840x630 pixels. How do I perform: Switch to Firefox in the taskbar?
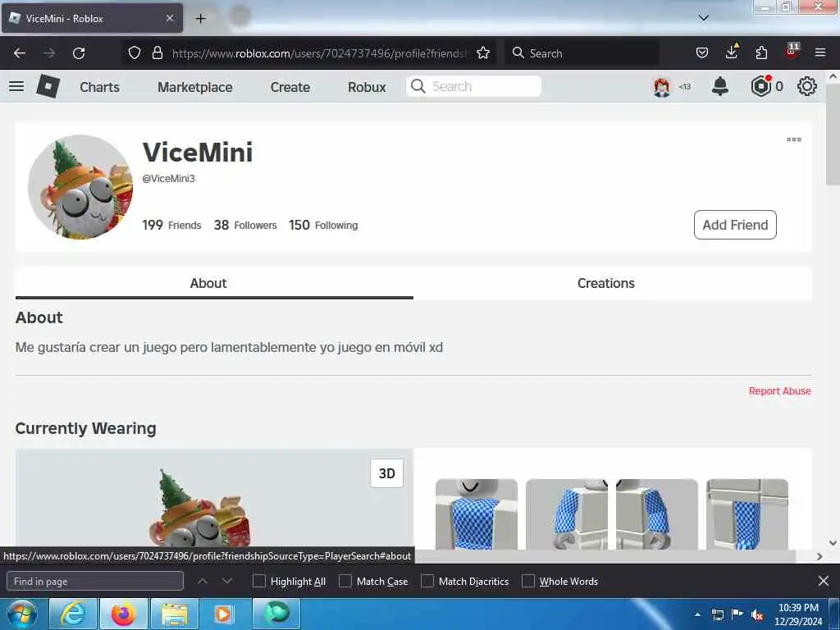[123, 614]
